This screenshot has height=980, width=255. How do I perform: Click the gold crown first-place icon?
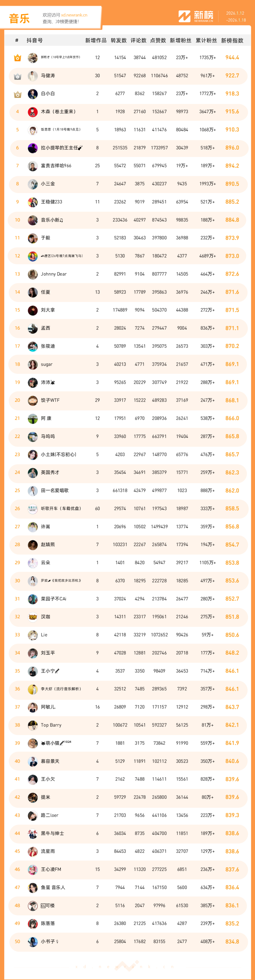pyautogui.click(x=17, y=58)
